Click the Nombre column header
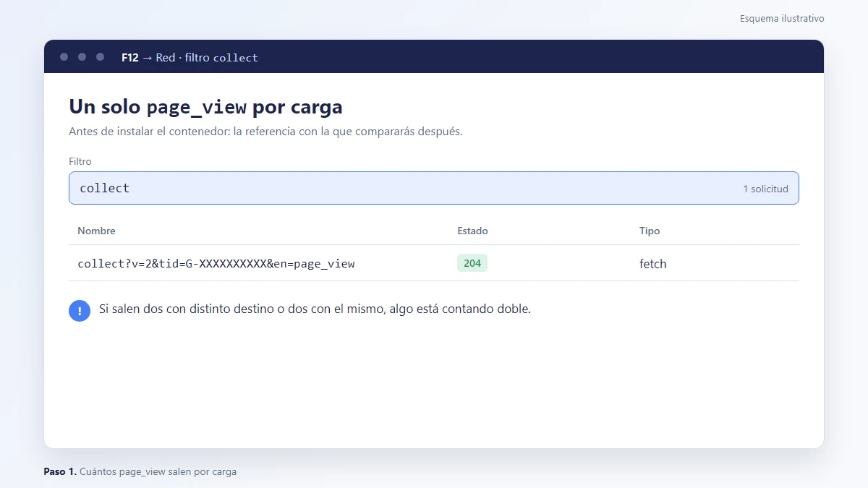 click(96, 231)
